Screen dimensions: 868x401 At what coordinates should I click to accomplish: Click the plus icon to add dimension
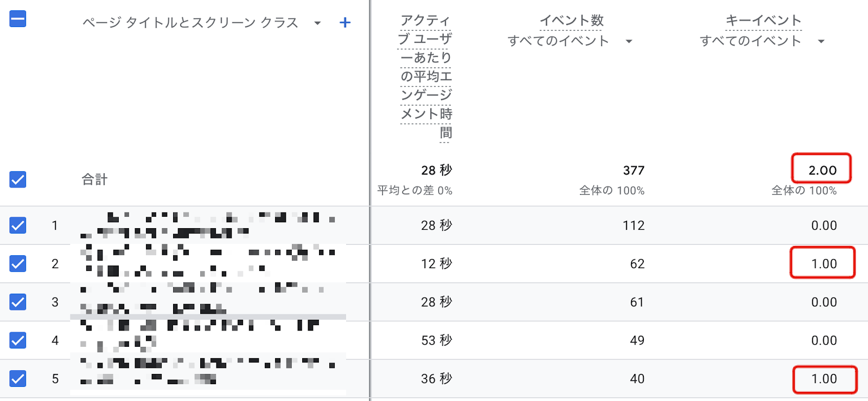coord(344,23)
